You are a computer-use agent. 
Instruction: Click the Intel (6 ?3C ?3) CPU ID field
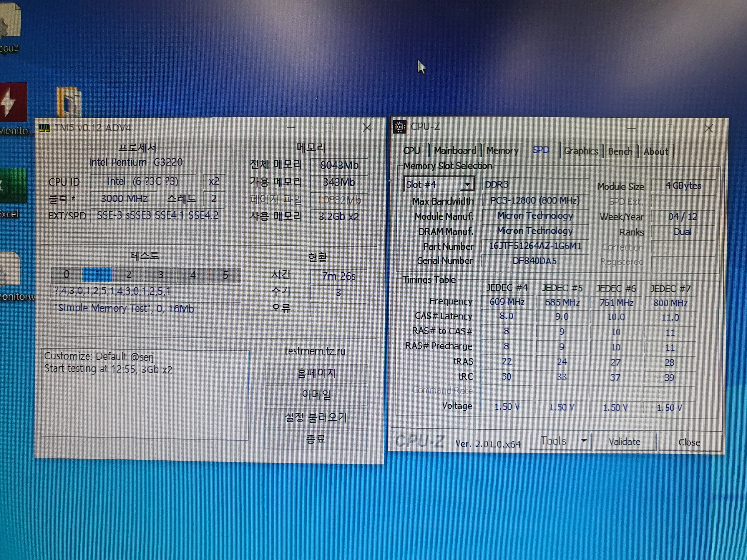click(x=143, y=181)
